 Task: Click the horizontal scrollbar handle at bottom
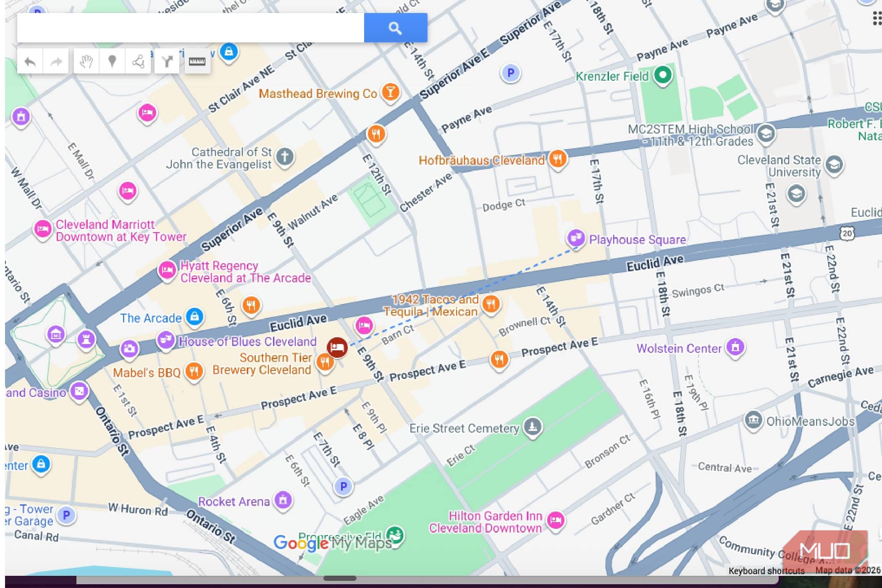pyautogui.click(x=340, y=579)
